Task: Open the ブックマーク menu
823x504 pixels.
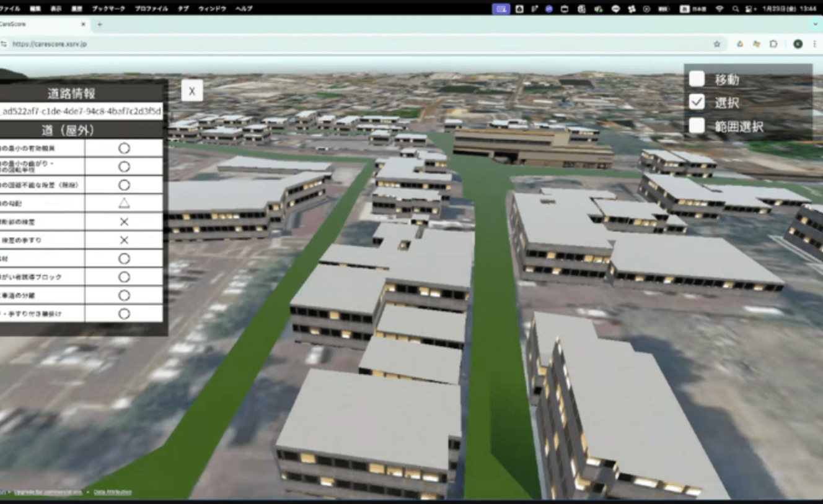Action: (108, 9)
